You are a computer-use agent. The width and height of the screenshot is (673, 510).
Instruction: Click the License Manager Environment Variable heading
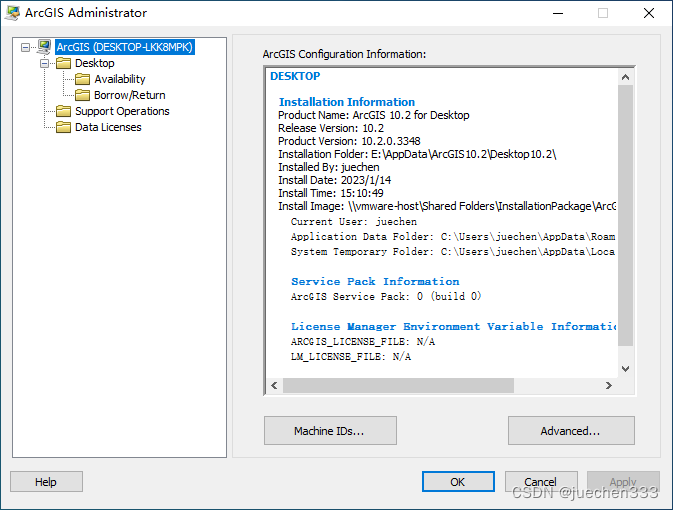454,327
